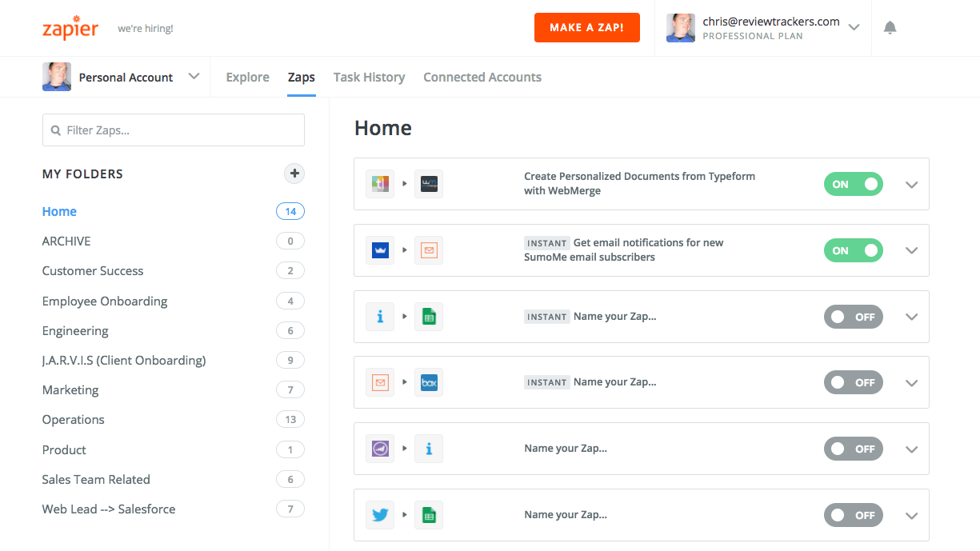The width and height of the screenshot is (980, 551).
Task: Click the Twitter bird app icon
Action: 380,515
